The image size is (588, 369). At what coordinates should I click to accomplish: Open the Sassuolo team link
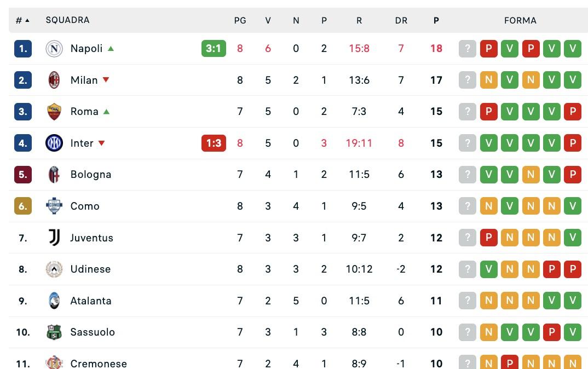pyautogui.click(x=93, y=332)
